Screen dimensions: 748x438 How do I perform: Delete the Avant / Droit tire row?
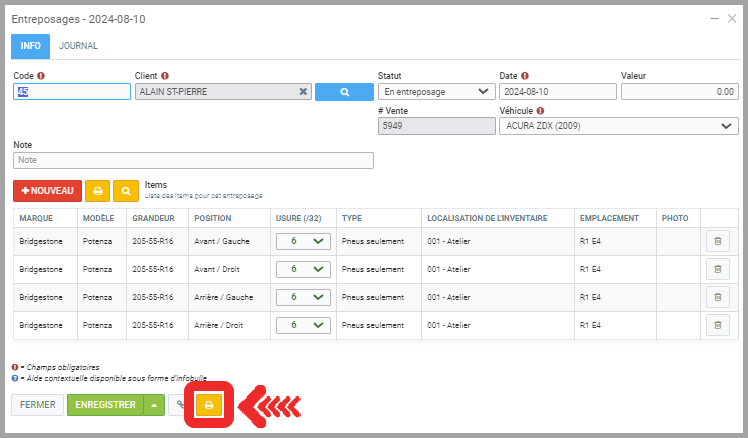pyautogui.click(x=717, y=269)
